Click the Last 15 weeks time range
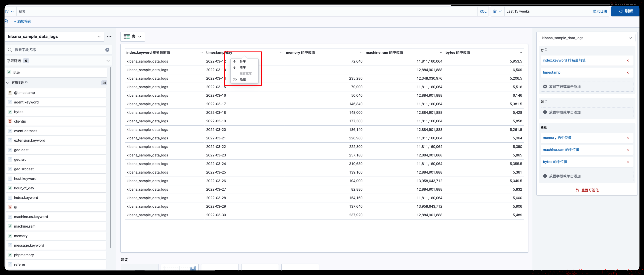 pyautogui.click(x=518, y=12)
